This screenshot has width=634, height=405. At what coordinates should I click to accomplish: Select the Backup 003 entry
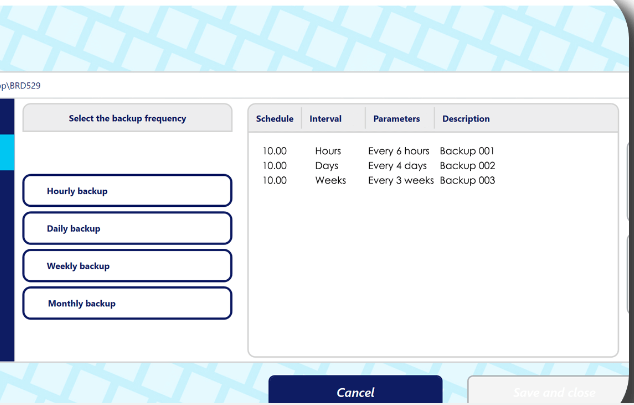click(467, 180)
